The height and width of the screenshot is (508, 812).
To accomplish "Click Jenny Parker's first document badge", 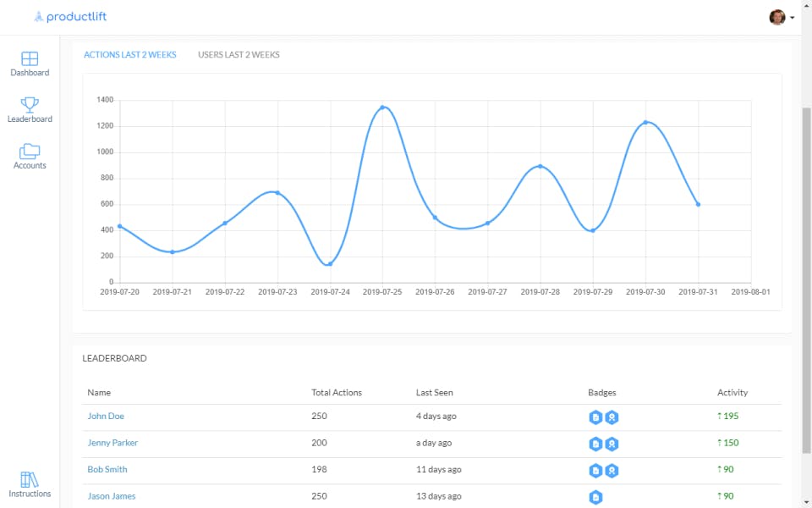I will 595,444.
